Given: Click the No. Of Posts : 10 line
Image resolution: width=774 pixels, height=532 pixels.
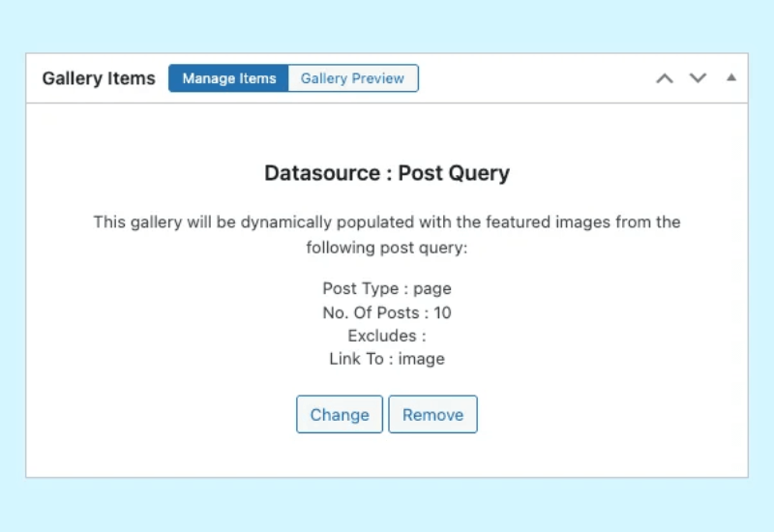Looking at the screenshot, I should pyautogui.click(x=387, y=312).
